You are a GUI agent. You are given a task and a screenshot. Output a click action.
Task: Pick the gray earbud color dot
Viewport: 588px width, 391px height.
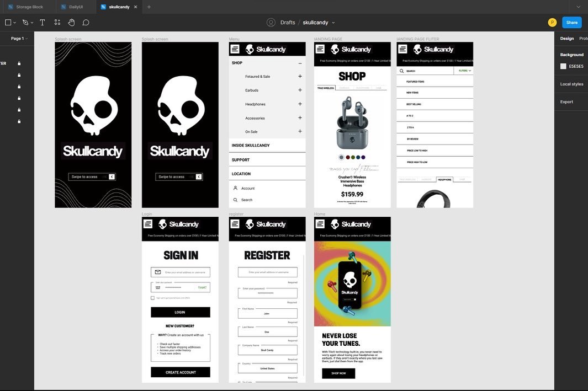341,157
